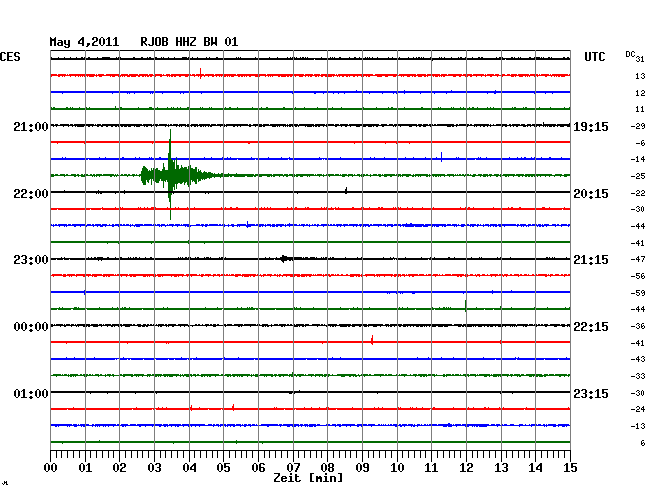Click the DC offset value "-43"
This screenshot has height=494, width=650.
click(x=638, y=359)
